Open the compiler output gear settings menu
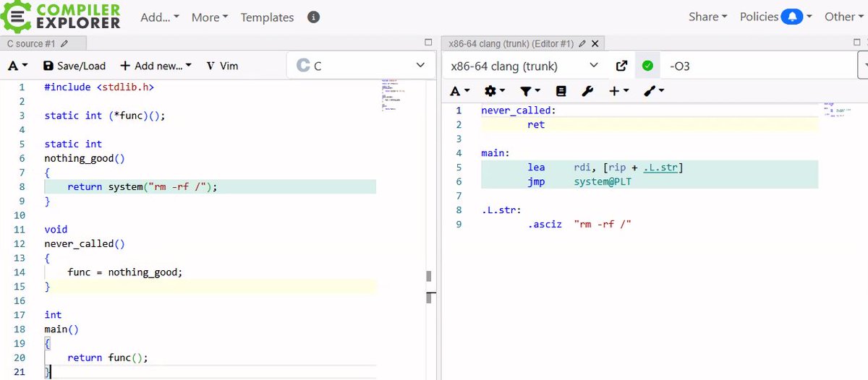This screenshot has height=380, width=868. coord(495,91)
